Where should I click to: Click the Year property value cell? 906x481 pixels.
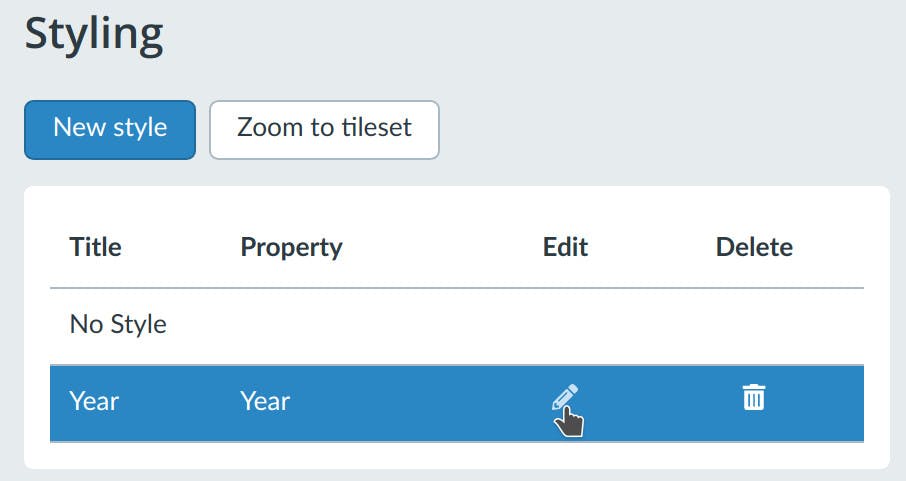click(265, 401)
